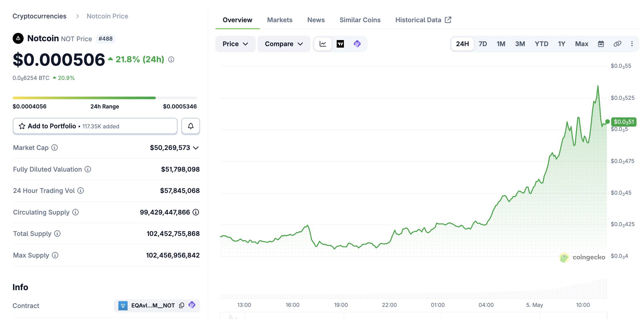
Task: Click the price chart line peak
Action: [598, 86]
